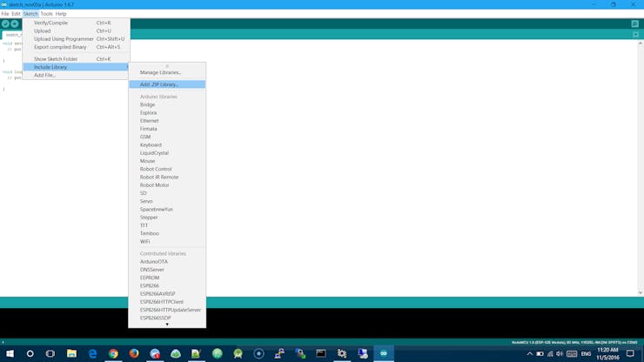Include the ESP8266SSDP library

pos(167,318)
